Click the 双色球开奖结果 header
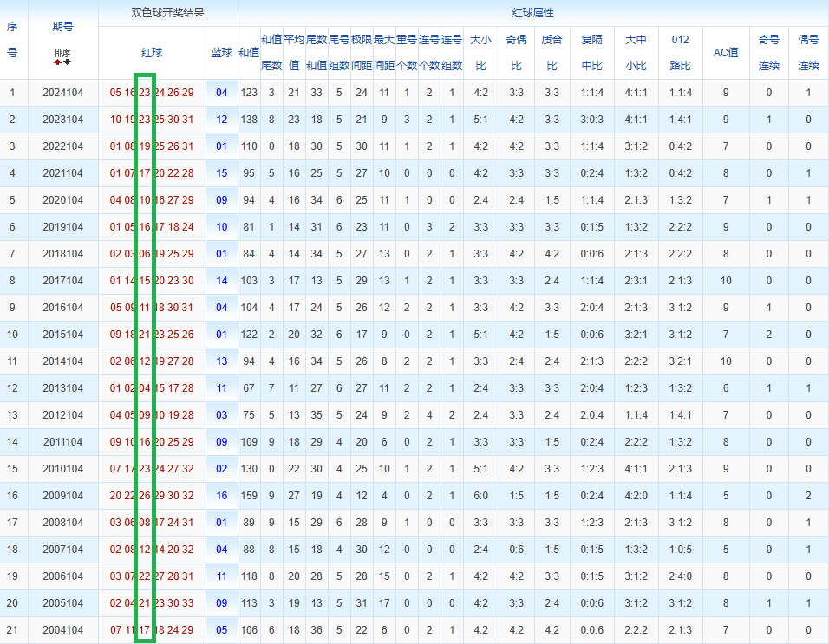 click(167, 13)
